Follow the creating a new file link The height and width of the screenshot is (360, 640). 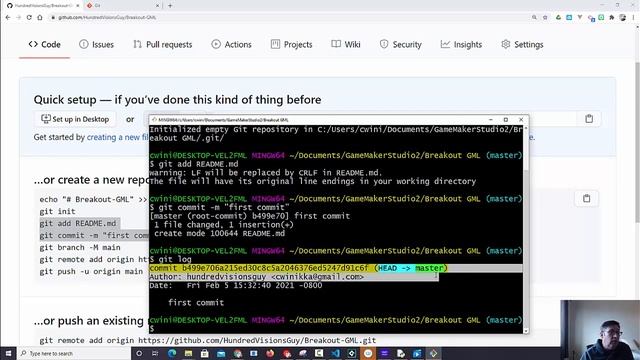(x=118, y=138)
